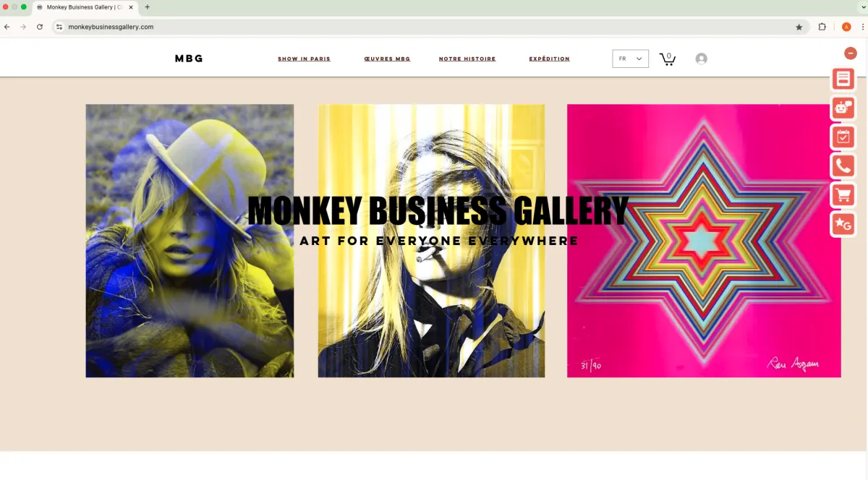Screen dimensions: 868x480
Task: Click the phone call icon in sidebar
Action: pos(843,166)
